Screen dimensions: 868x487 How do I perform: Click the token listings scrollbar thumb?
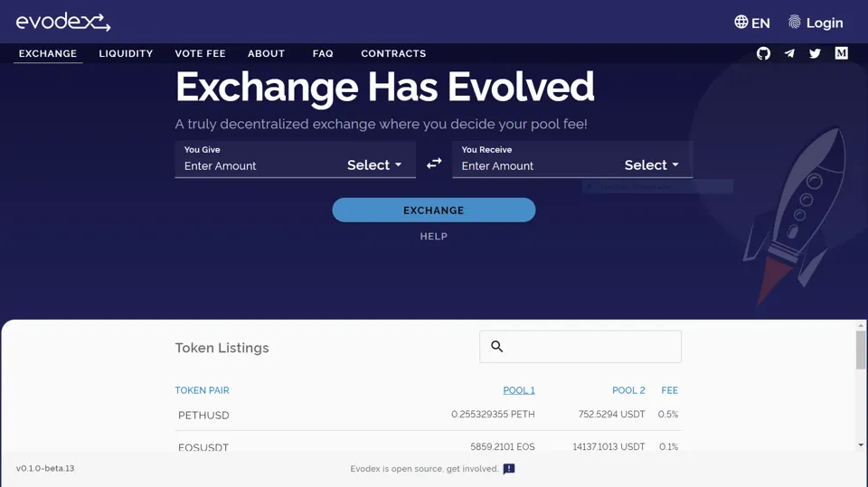860,350
